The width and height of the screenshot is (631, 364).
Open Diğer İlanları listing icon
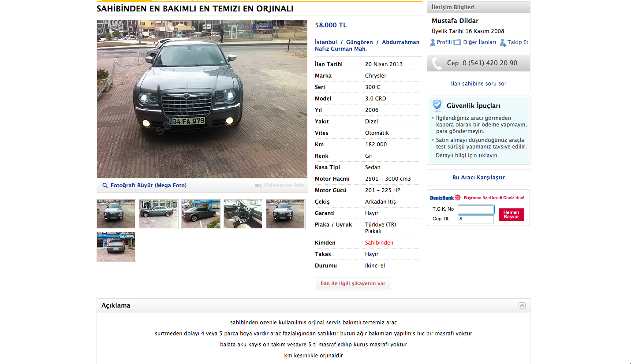pos(457,43)
